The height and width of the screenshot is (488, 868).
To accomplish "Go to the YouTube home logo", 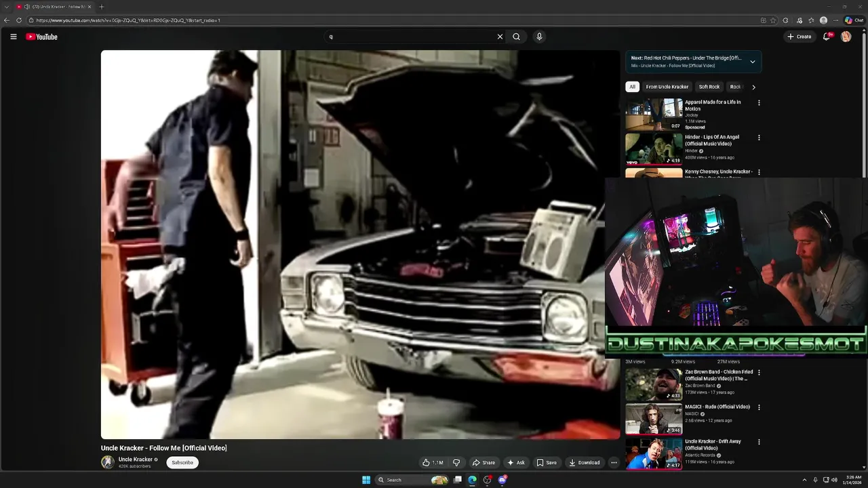I will click(41, 37).
